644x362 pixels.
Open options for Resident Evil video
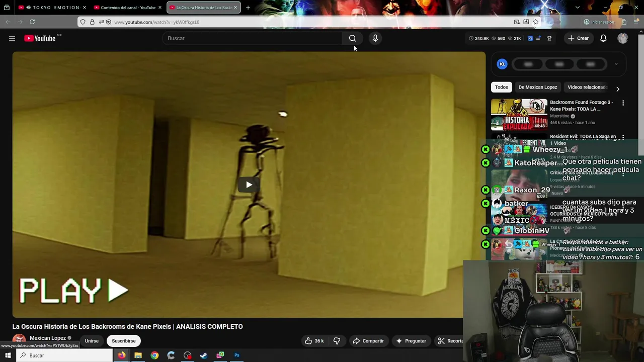click(623, 137)
